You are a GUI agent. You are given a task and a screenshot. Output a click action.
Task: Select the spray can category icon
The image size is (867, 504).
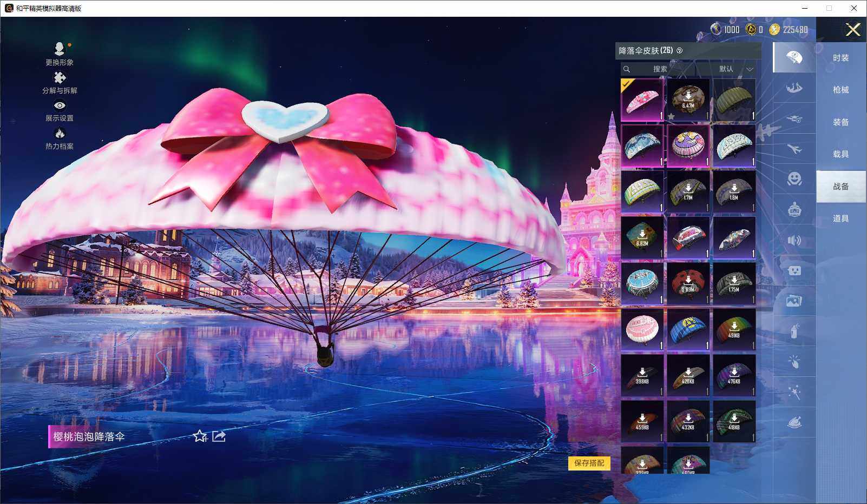[794, 331]
